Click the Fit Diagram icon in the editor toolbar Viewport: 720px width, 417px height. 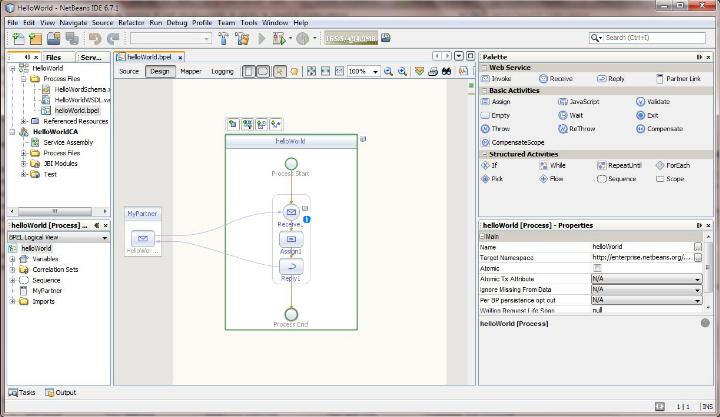click(311, 71)
